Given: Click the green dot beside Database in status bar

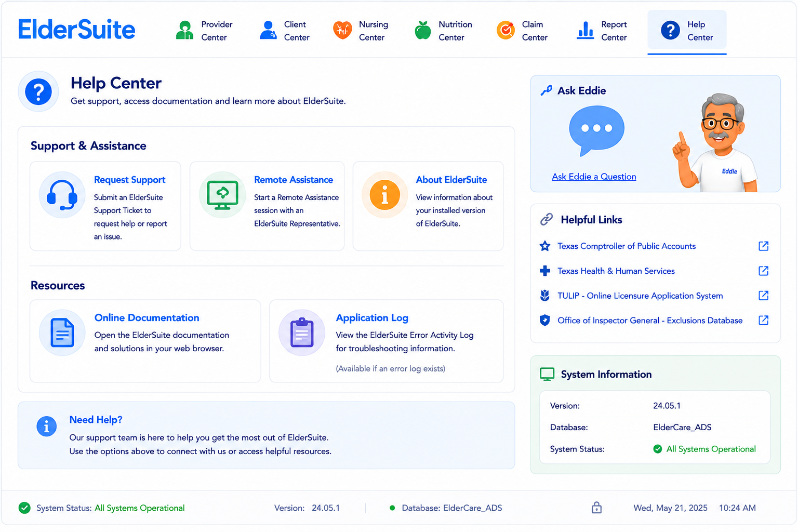Looking at the screenshot, I should click(392, 508).
